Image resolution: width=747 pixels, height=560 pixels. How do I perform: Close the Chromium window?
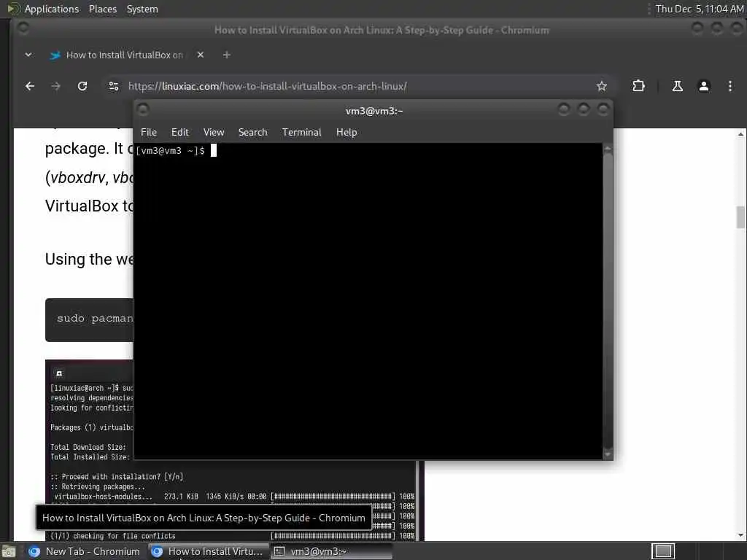coord(737,28)
